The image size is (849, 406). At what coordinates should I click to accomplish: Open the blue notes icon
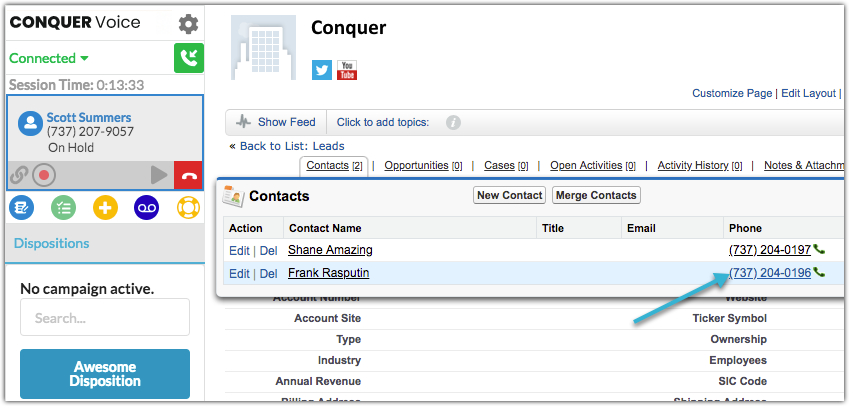22,208
